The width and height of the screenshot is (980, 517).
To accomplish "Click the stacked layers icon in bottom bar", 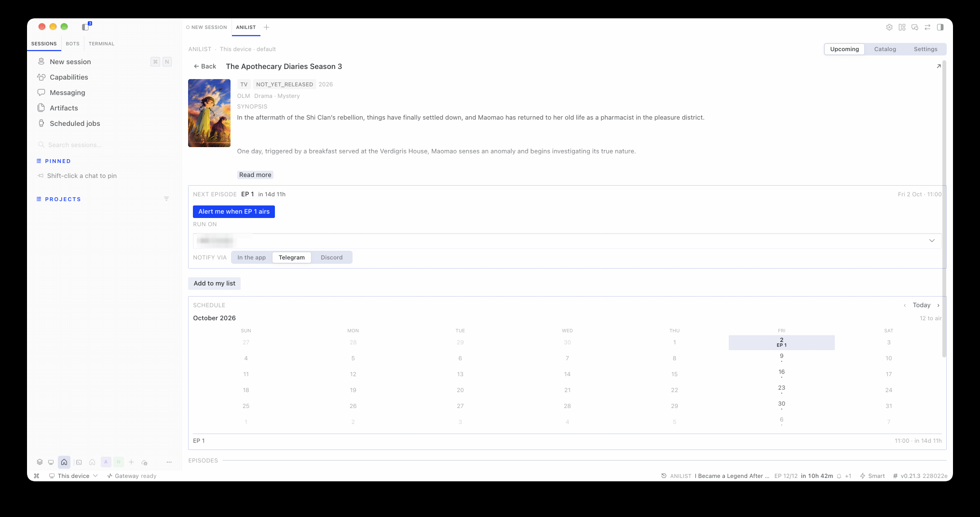I will coord(40,462).
